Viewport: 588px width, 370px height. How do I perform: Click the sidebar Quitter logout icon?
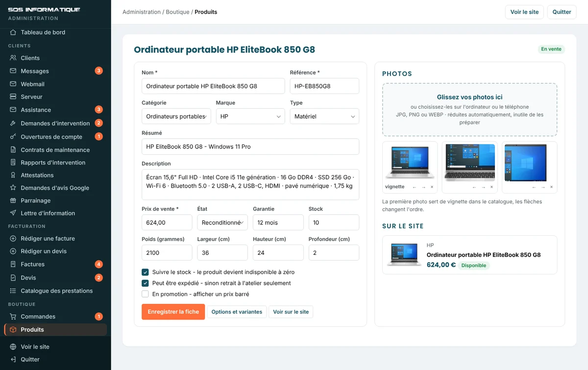(13, 359)
